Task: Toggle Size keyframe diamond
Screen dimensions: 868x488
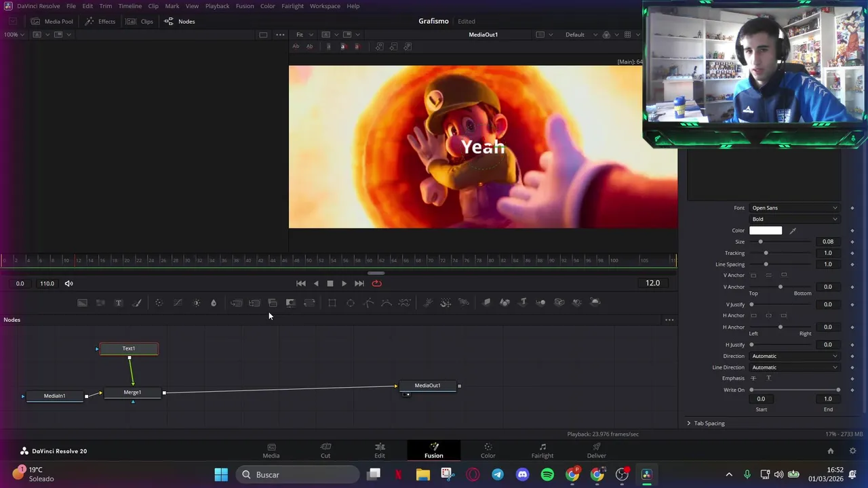Action: click(852, 241)
